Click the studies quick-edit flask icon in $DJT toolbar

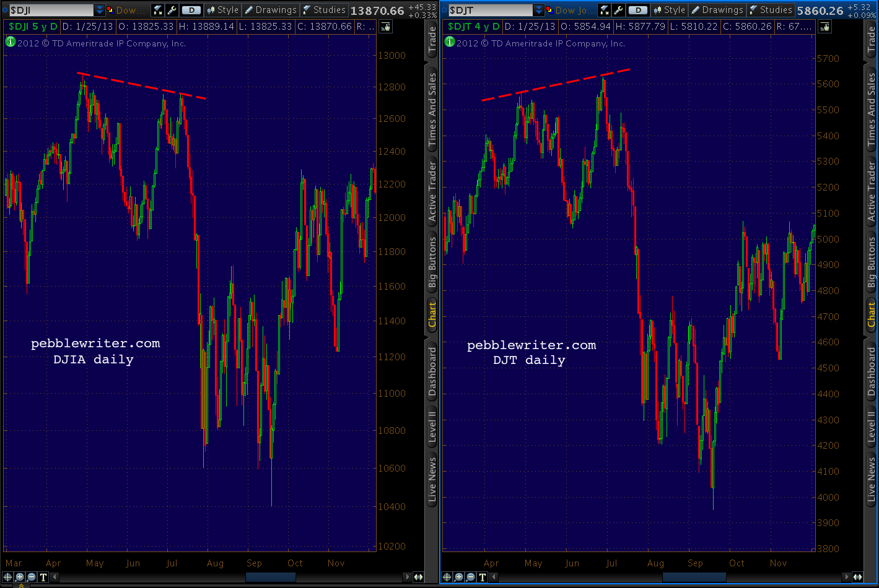605,10
